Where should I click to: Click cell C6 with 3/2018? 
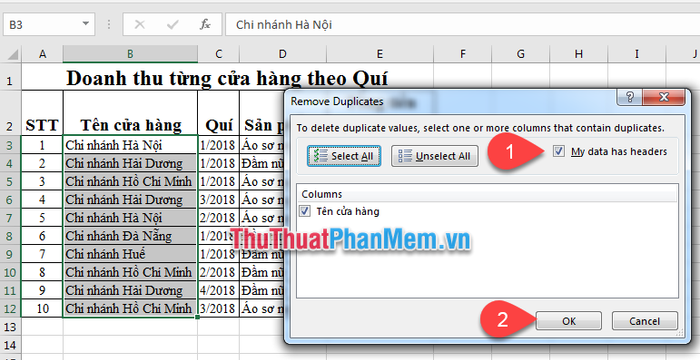pyautogui.click(x=218, y=199)
